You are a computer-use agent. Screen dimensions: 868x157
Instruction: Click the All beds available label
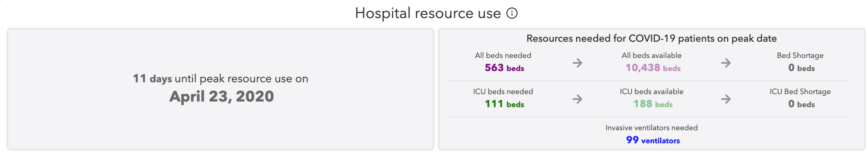tap(651, 55)
